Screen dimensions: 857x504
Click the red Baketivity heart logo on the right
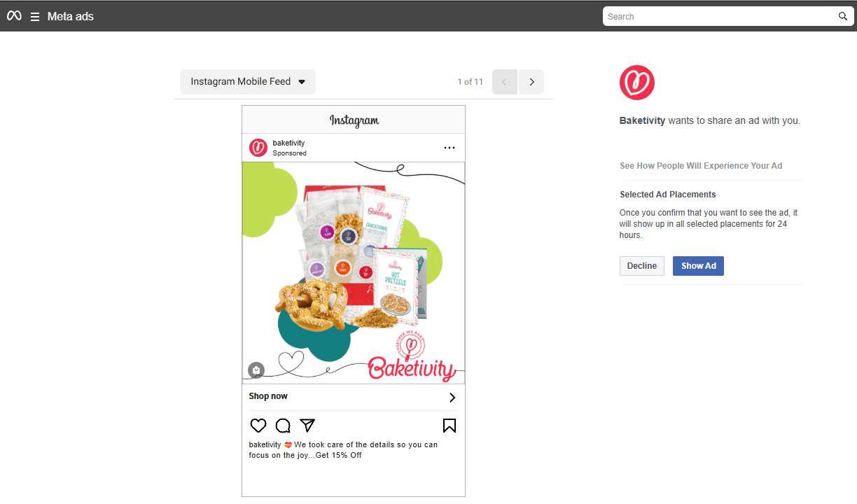click(x=637, y=83)
